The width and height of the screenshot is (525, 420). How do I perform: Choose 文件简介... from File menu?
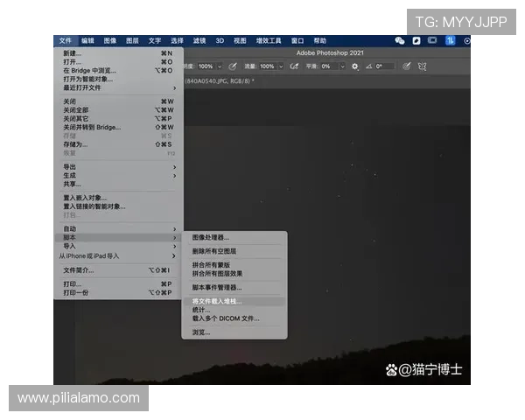(x=118, y=270)
